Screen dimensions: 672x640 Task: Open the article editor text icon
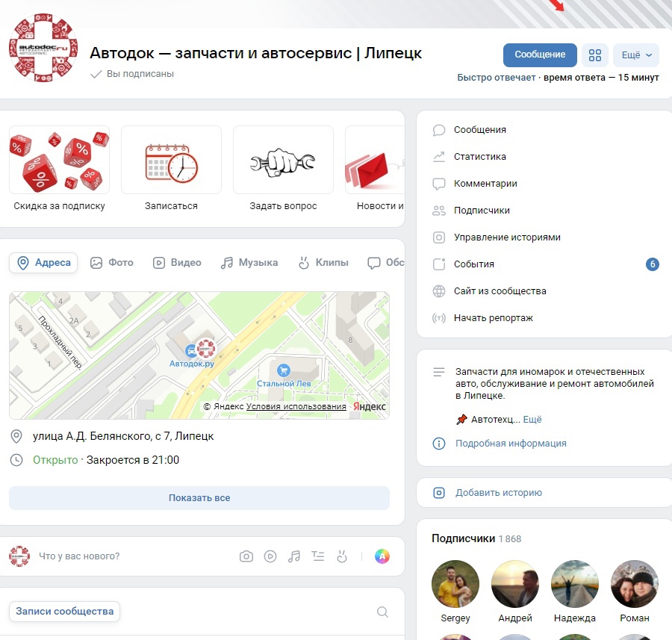(x=318, y=556)
